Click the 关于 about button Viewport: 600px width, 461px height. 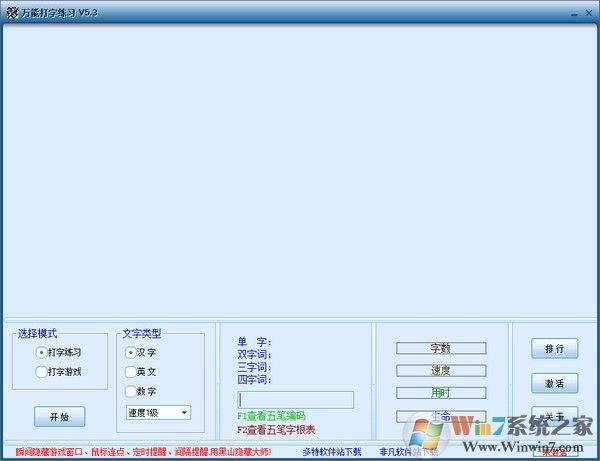pos(554,416)
